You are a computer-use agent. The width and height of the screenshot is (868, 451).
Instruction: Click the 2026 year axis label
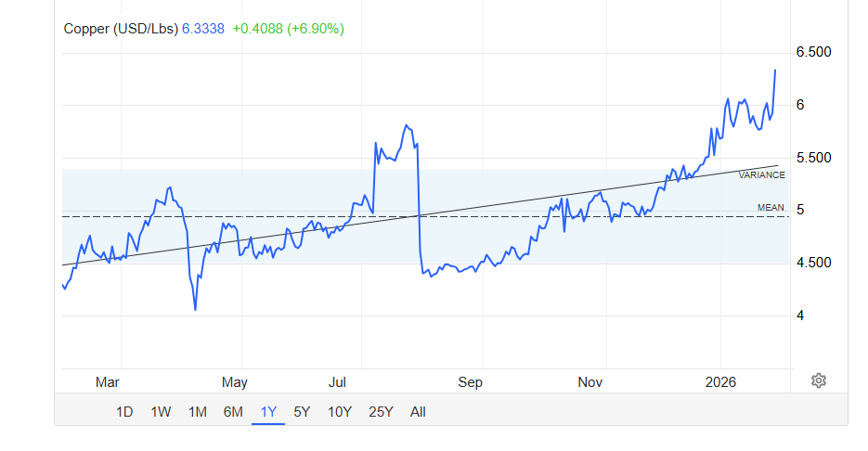720,382
